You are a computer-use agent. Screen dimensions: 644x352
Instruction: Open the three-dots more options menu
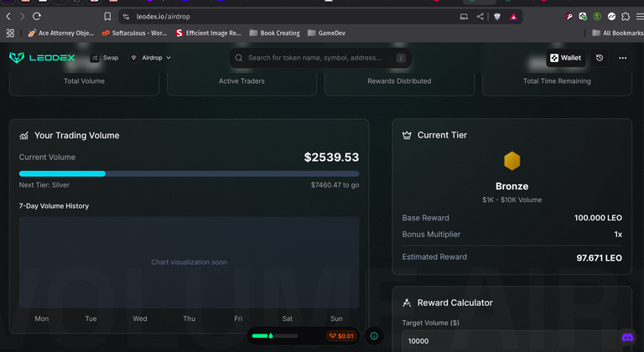pyautogui.click(x=623, y=58)
